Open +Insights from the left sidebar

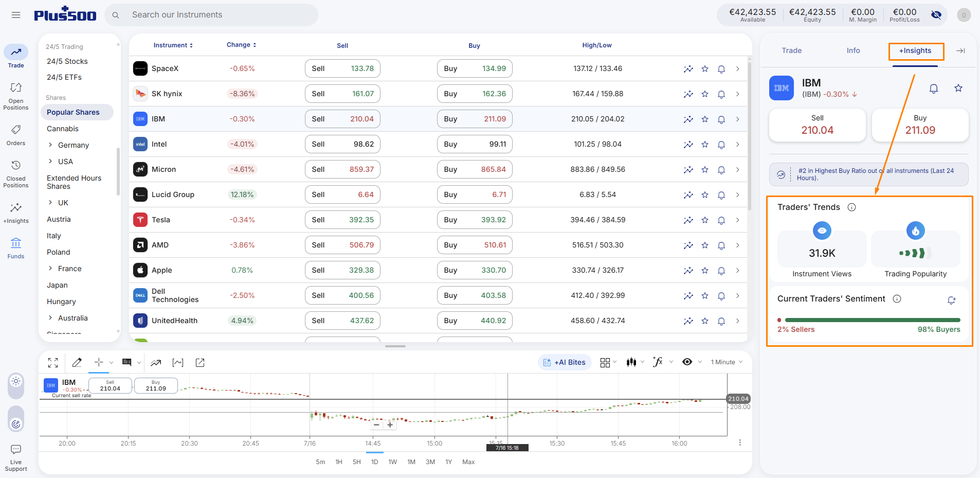[x=16, y=213]
